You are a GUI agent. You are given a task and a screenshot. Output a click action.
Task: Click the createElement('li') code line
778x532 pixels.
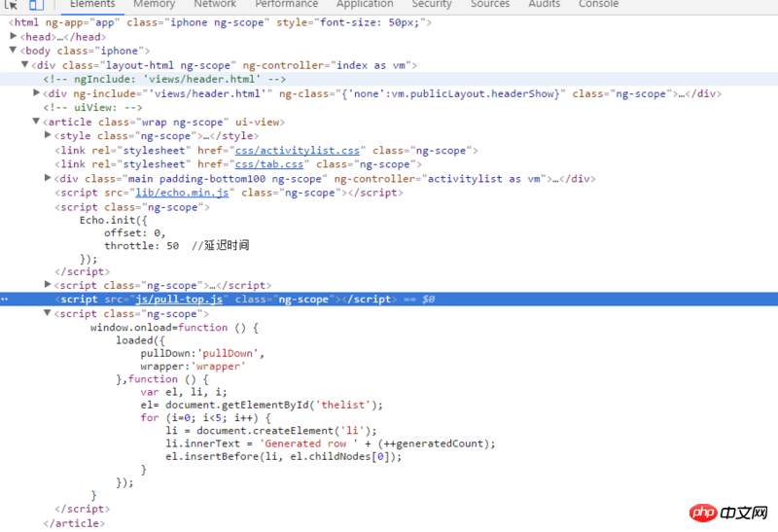(x=271, y=431)
